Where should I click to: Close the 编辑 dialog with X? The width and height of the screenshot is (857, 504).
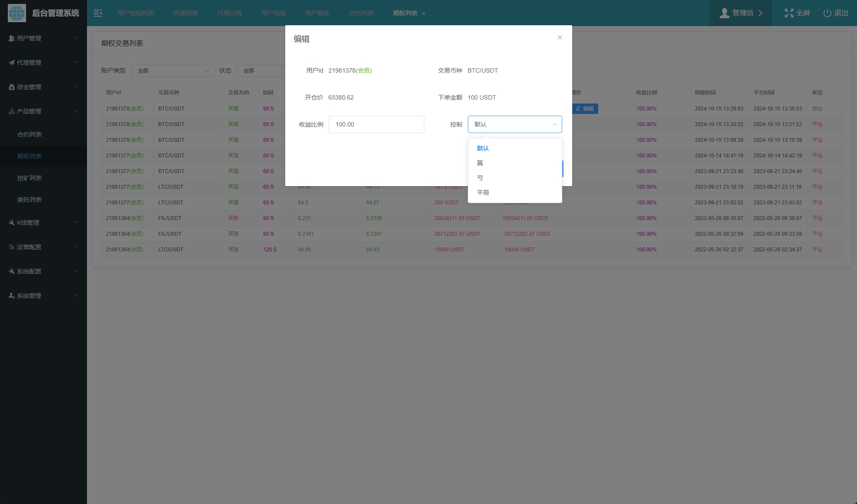(560, 37)
